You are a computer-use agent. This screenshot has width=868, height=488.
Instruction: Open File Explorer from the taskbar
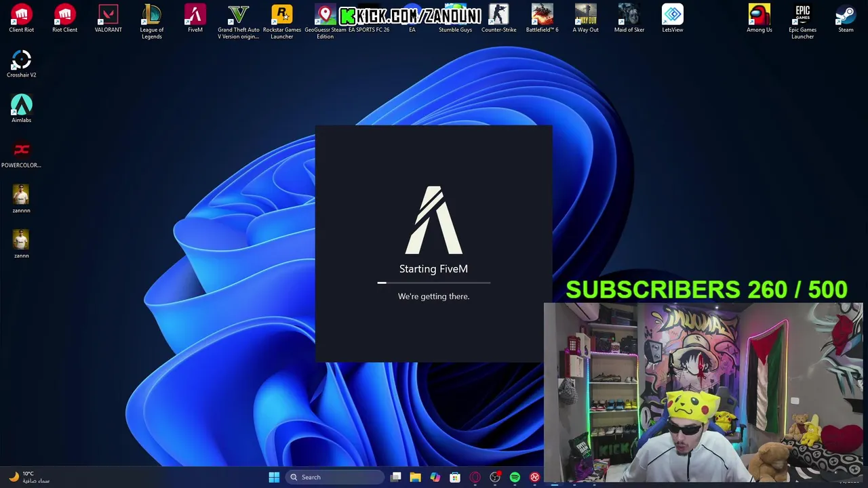pyautogui.click(x=415, y=477)
